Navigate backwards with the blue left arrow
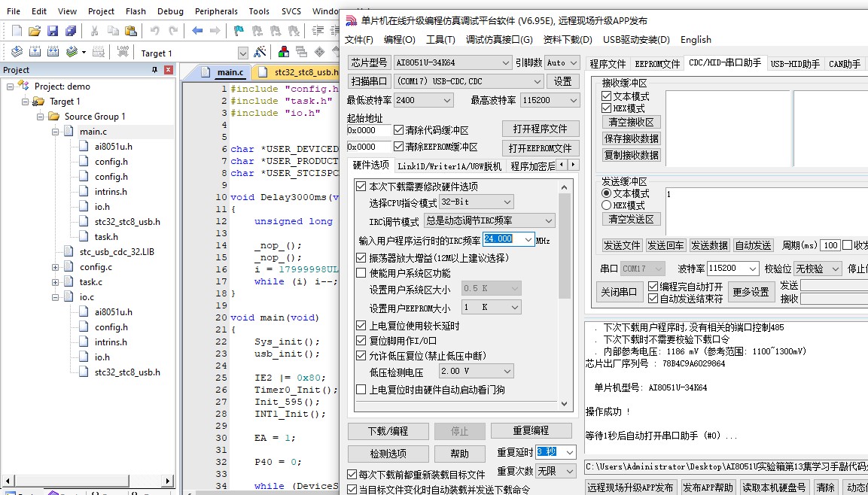 tap(197, 30)
